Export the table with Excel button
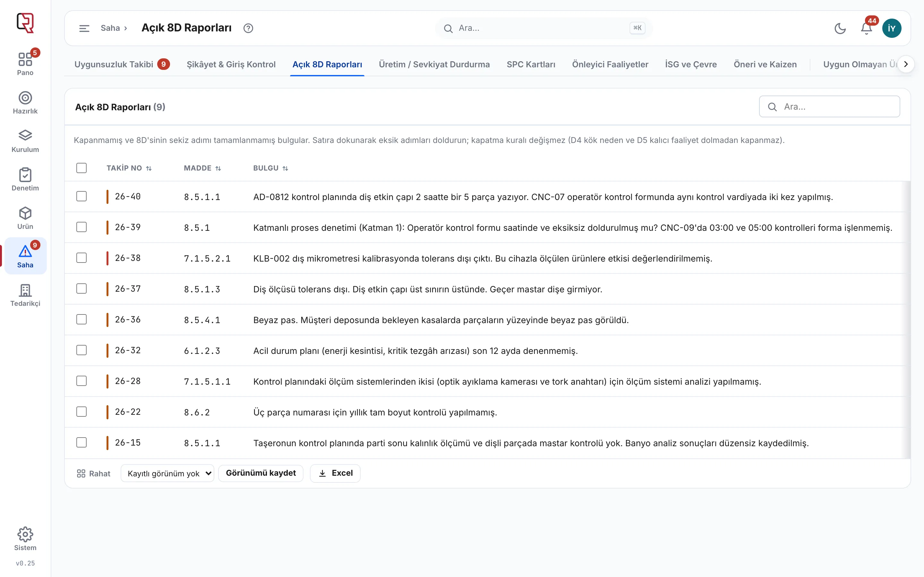Image resolution: width=924 pixels, height=577 pixels. coord(335,473)
